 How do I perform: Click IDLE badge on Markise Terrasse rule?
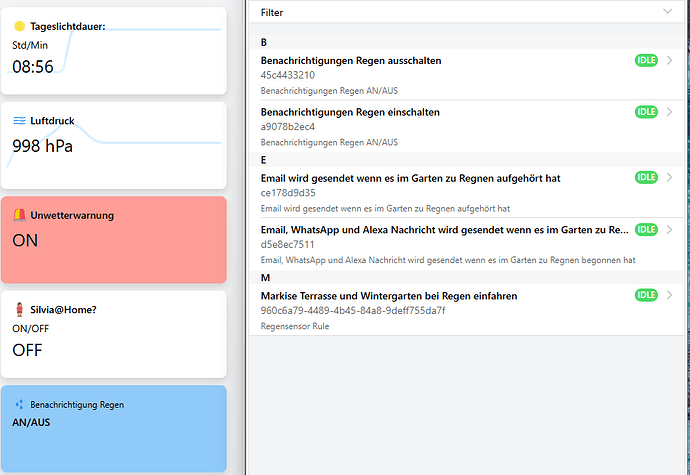click(646, 295)
